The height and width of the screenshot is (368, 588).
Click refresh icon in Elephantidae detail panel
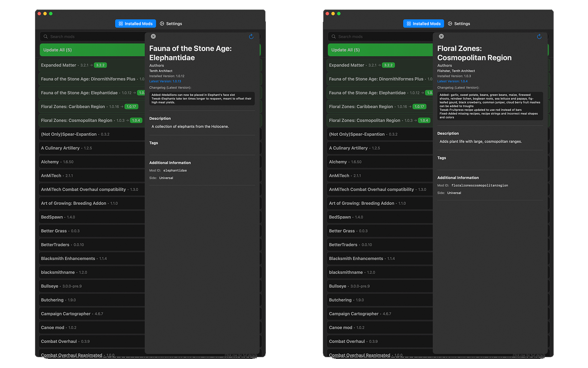(251, 36)
